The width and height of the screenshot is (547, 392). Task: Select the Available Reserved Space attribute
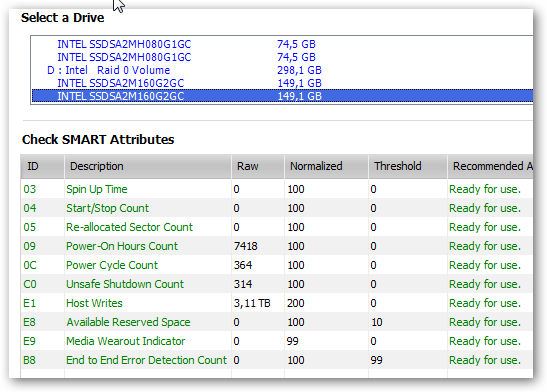pos(128,322)
